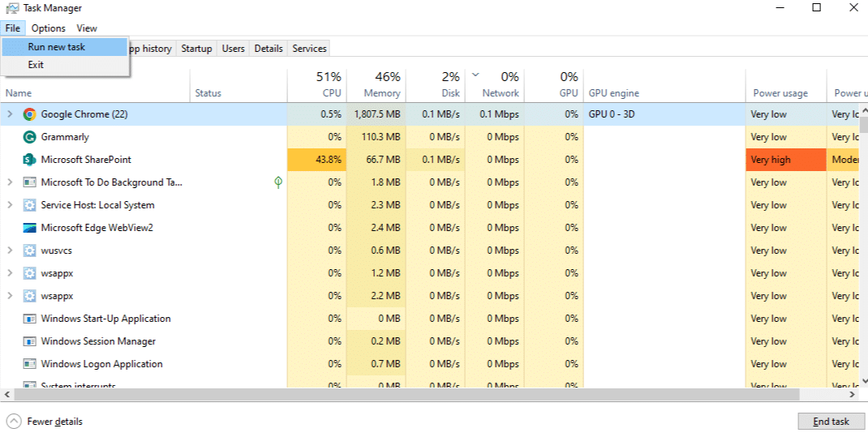Sort by the Status column header
This screenshot has width=868, height=437.
238,86
